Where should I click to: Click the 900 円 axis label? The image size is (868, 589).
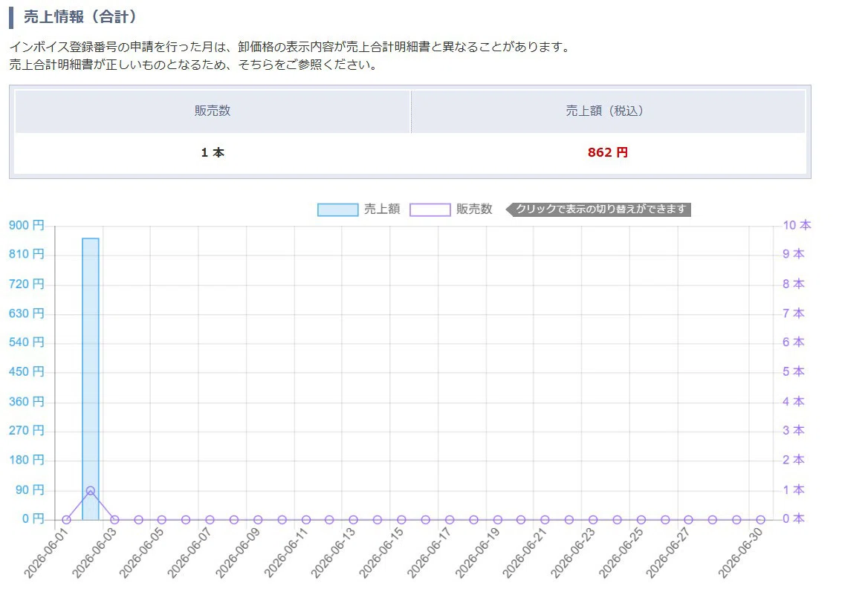(x=27, y=225)
